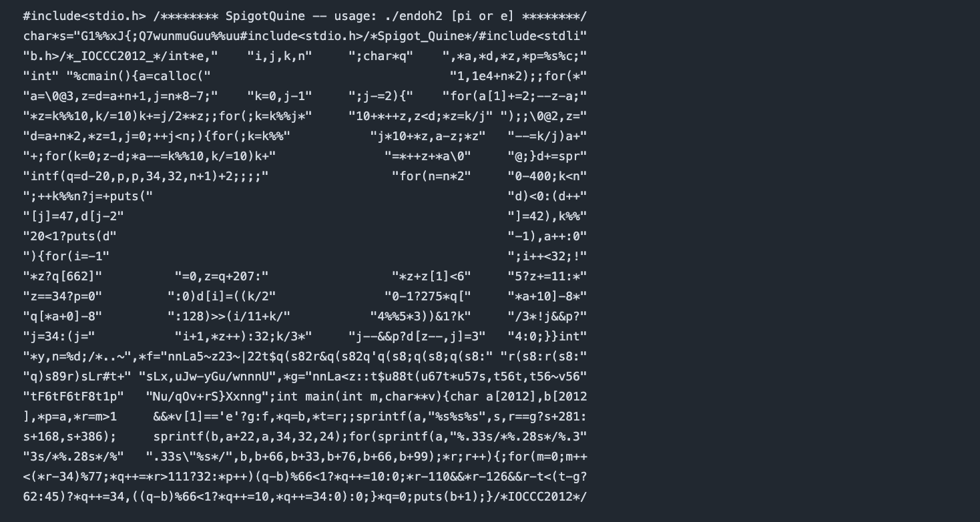Click the "z==34?p=0" string
Screen dimensions: 980x522
point(63,296)
